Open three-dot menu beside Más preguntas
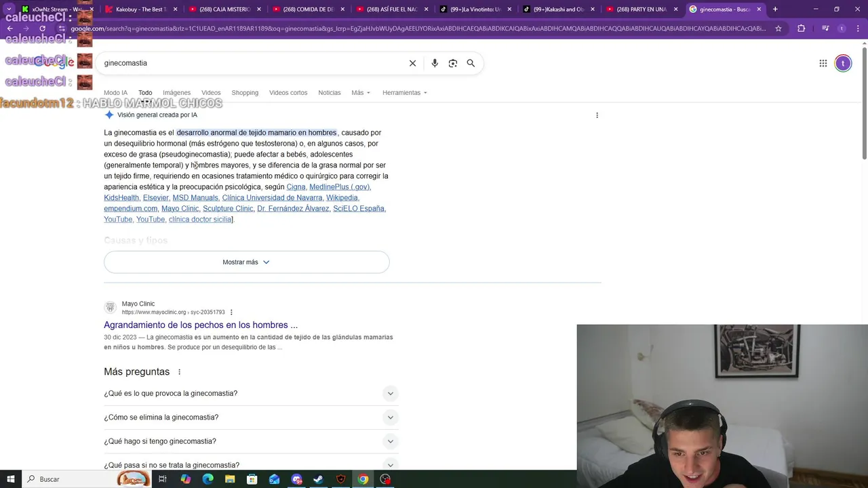The height and width of the screenshot is (488, 868). (180, 372)
